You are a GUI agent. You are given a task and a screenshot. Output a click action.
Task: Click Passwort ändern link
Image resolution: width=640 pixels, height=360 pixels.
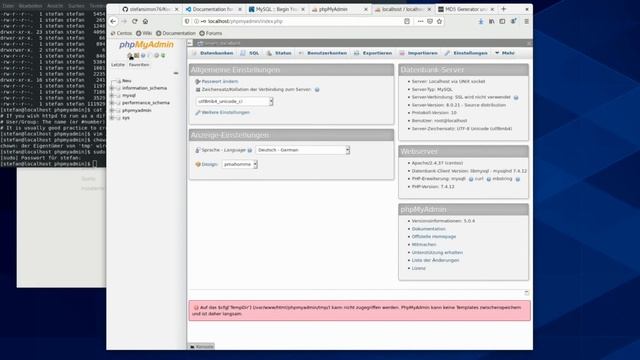[x=220, y=82]
